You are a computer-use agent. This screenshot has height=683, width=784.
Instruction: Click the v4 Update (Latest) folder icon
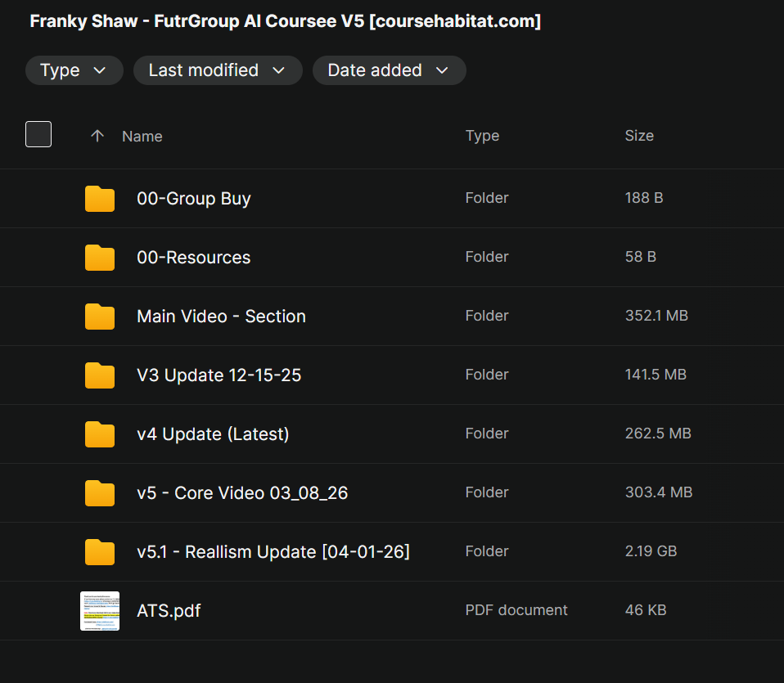click(100, 434)
